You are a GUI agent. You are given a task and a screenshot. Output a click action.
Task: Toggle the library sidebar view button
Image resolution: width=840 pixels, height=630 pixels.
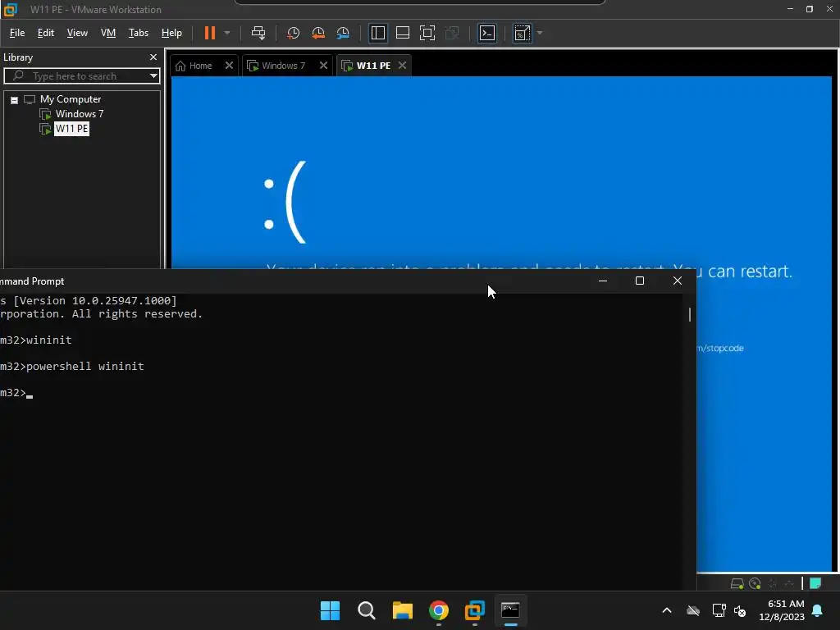tap(377, 33)
